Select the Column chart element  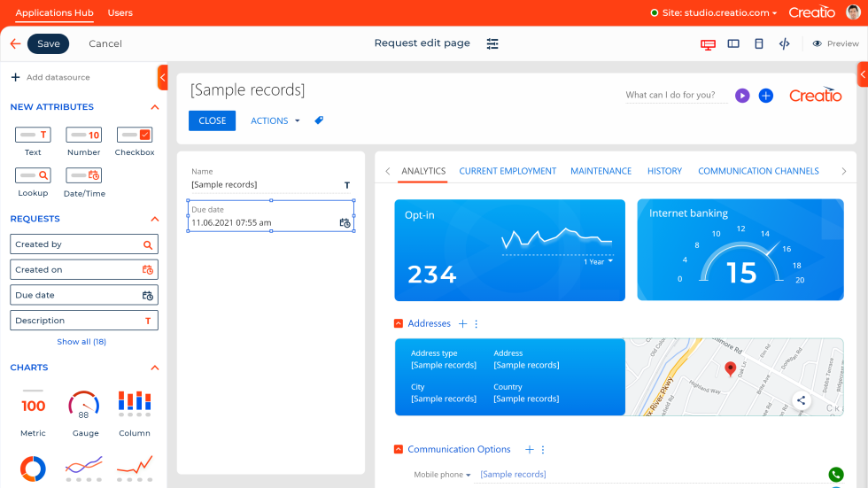pos(135,413)
